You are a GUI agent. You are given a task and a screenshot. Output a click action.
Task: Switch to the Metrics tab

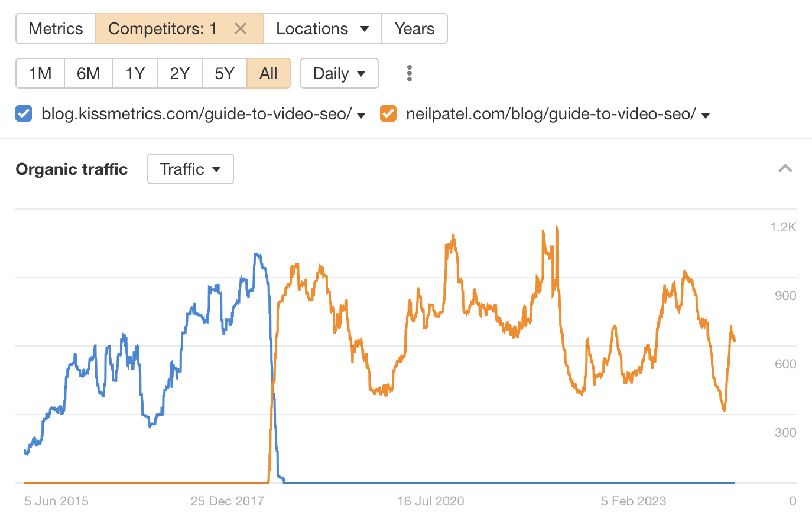point(56,28)
